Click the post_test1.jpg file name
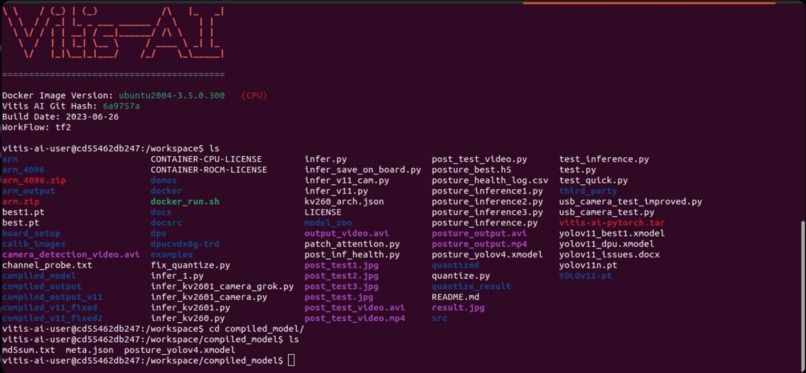The width and height of the screenshot is (806, 373). (341, 265)
